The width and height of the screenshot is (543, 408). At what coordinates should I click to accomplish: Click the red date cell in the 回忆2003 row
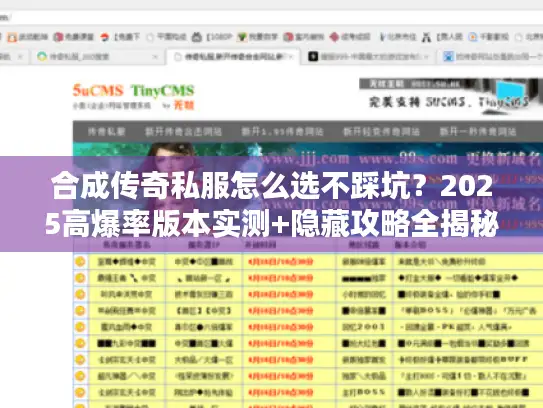pyautogui.click(x=289, y=327)
